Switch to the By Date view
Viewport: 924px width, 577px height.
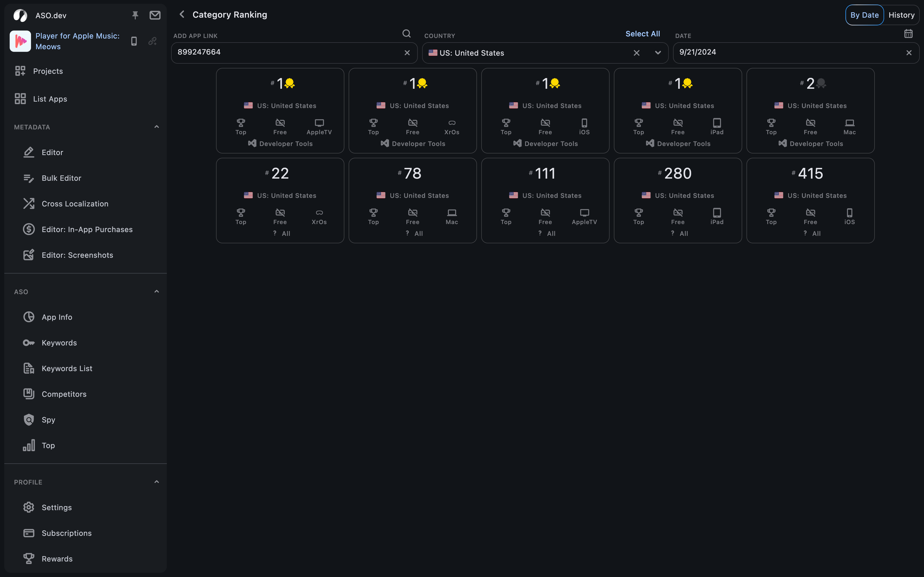(864, 15)
